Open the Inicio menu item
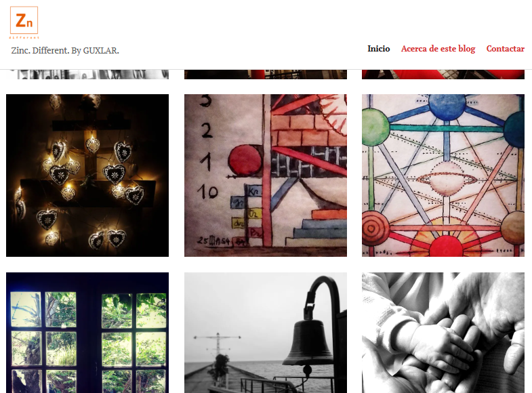The width and height of the screenshot is (532, 393). point(379,49)
